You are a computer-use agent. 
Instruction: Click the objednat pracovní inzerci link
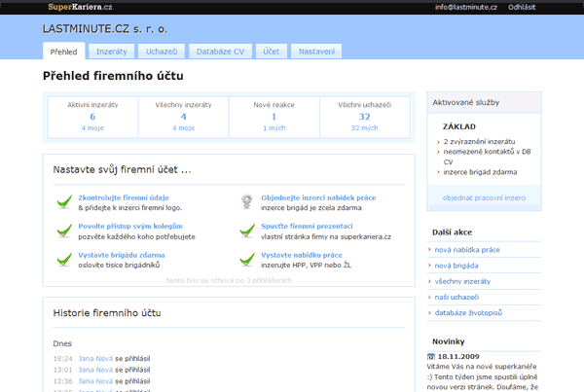(x=484, y=197)
